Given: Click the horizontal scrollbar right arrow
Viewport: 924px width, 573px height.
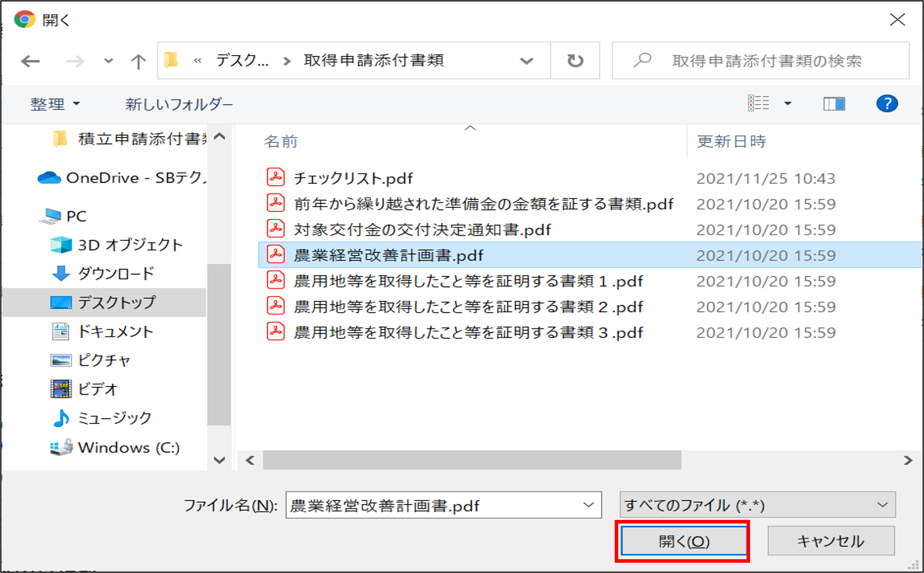Looking at the screenshot, I should coord(908,461).
